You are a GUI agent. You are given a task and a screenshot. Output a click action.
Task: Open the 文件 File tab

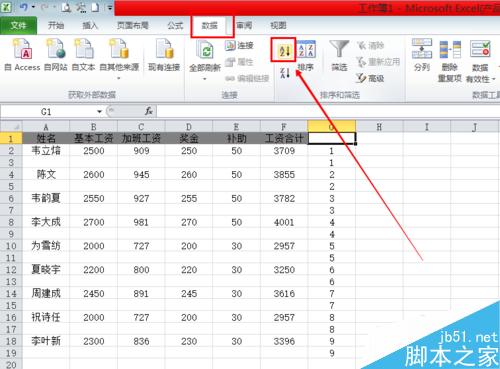point(18,25)
